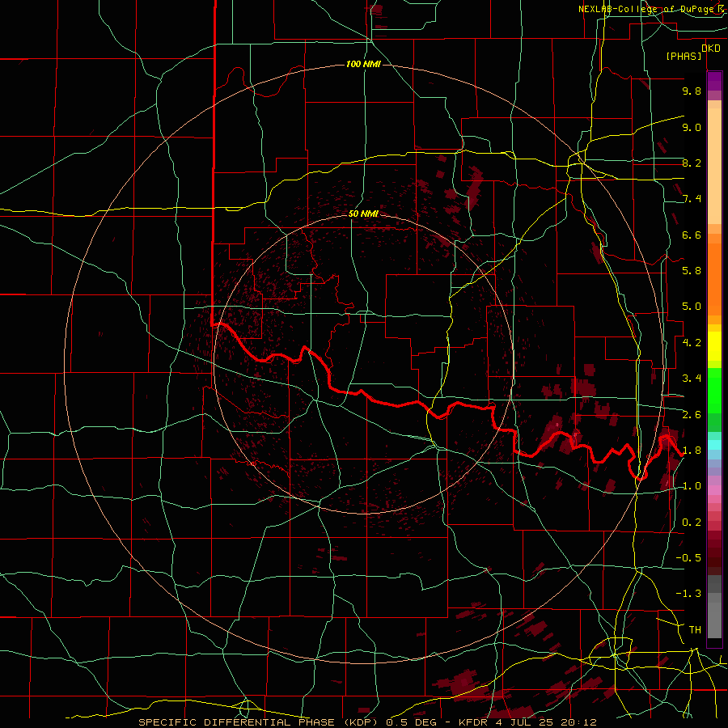Click the "SPECIFIC DIFFERENTIAL PHASE (KDP)" caption
728x728 pixels.
pos(260,722)
